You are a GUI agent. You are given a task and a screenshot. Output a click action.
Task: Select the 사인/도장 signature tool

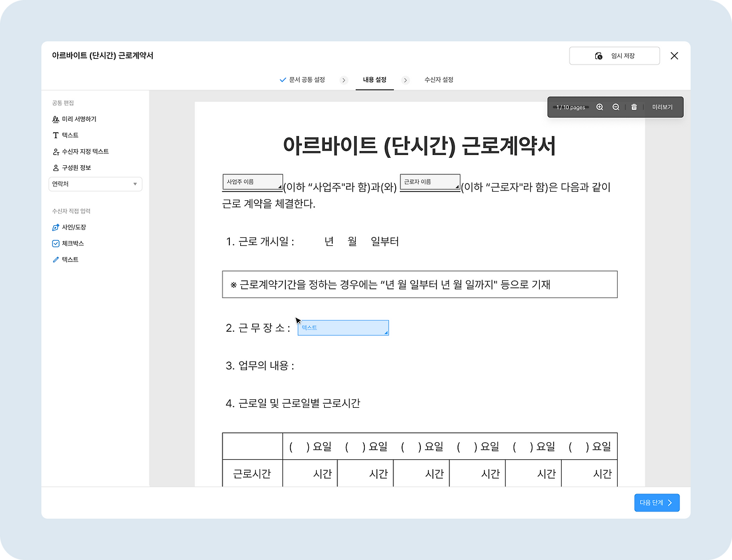click(69, 227)
